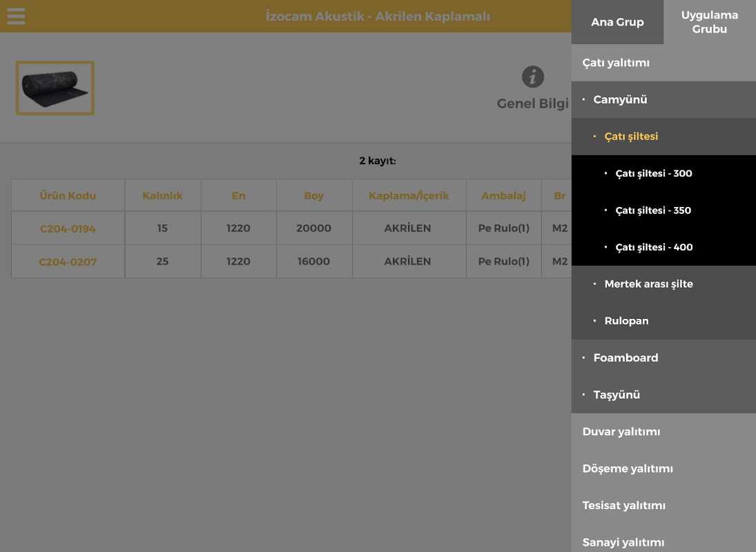Click the Kaplama/İçerik column header
This screenshot has height=552, width=756.
[x=409, y=195]
